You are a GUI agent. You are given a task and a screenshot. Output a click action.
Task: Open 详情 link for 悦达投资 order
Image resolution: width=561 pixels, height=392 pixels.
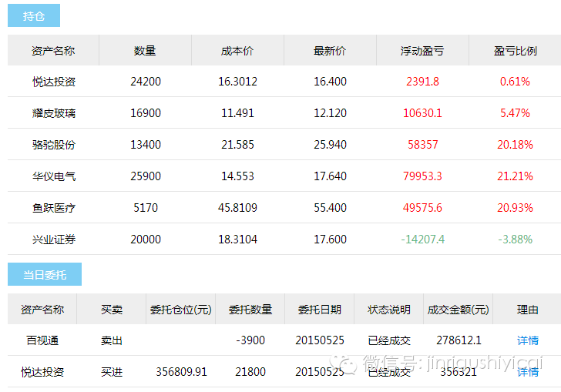[528, 372]
